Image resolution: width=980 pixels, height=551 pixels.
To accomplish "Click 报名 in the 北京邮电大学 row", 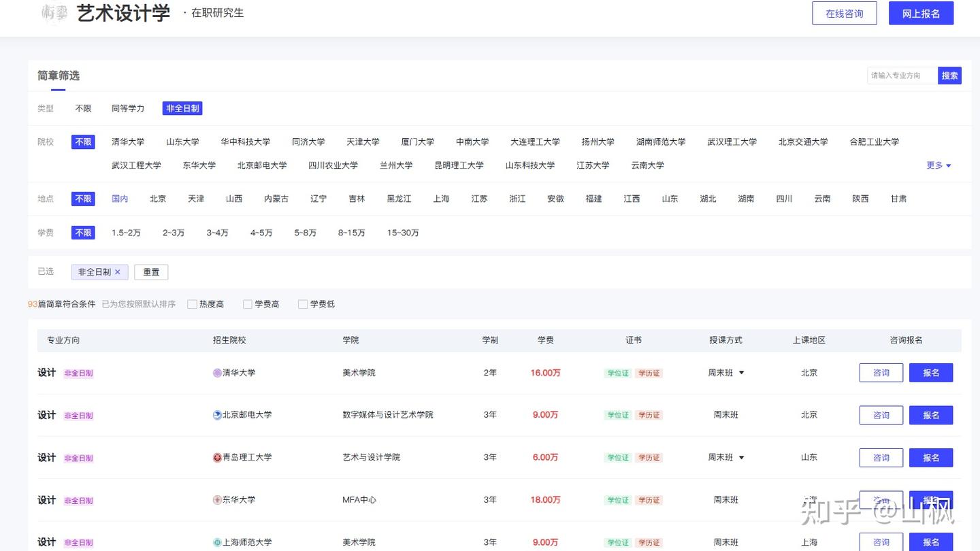I will (931, 415).
